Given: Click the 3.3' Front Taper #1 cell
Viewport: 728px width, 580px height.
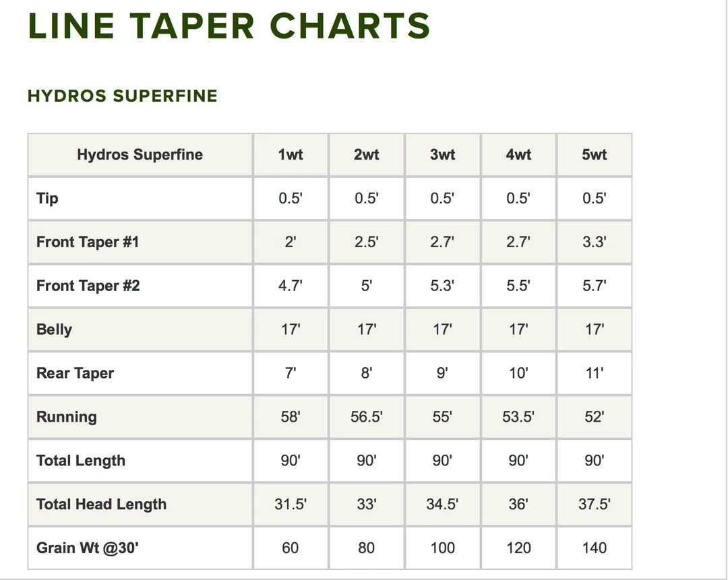Looking at the screenshot, I should tap(594, 242).
